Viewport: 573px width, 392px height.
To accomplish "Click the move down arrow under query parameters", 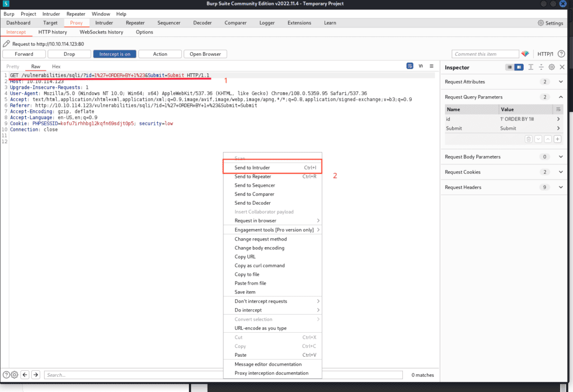I will point(538,139).
